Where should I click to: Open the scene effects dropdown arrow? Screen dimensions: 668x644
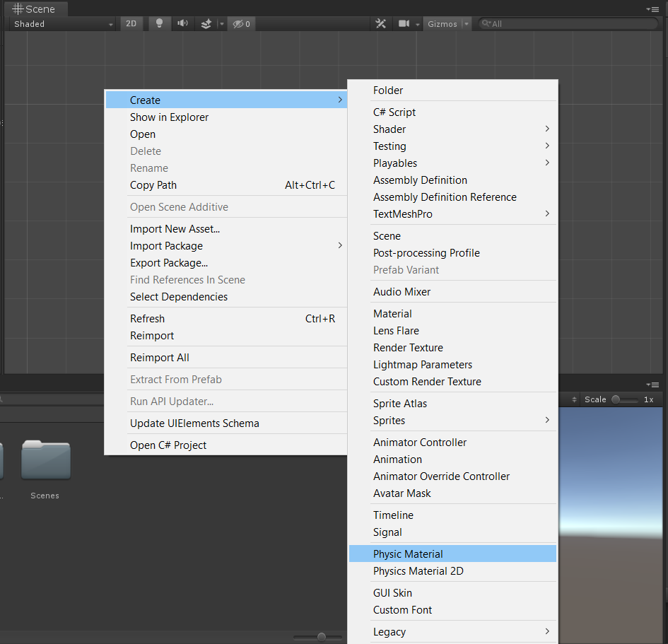tap(222, 24)
